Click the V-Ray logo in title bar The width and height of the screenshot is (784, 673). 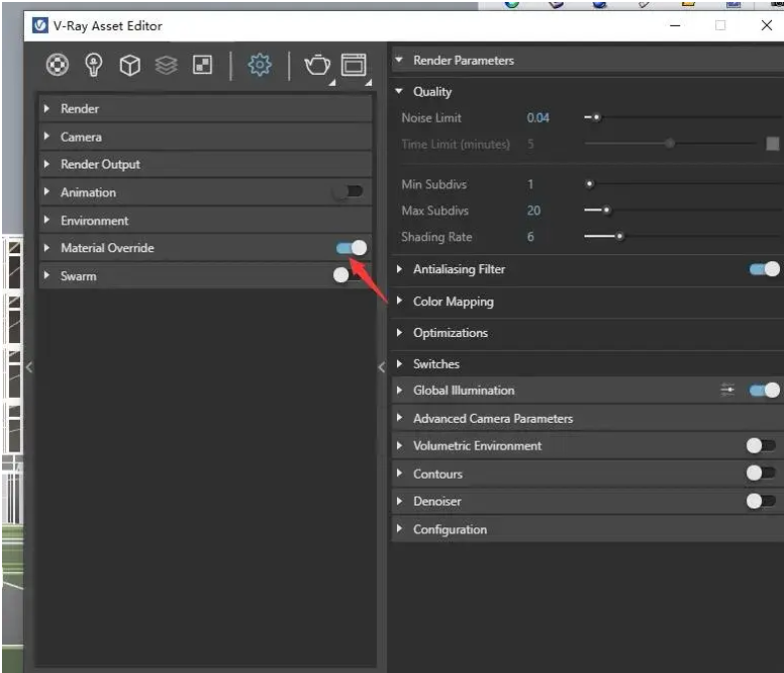click(40, 26)
